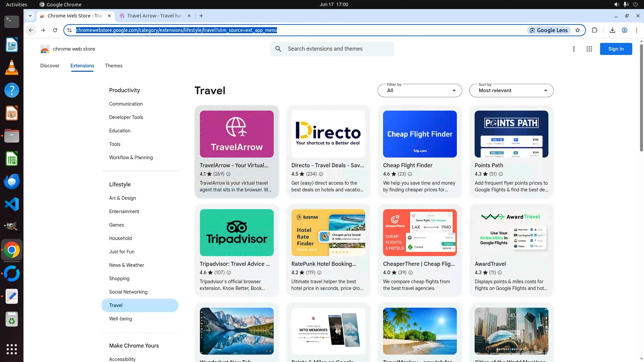644x362 pixels.
Task: Open the tab search chevron dropdown
Action: (x=30, y=16)
